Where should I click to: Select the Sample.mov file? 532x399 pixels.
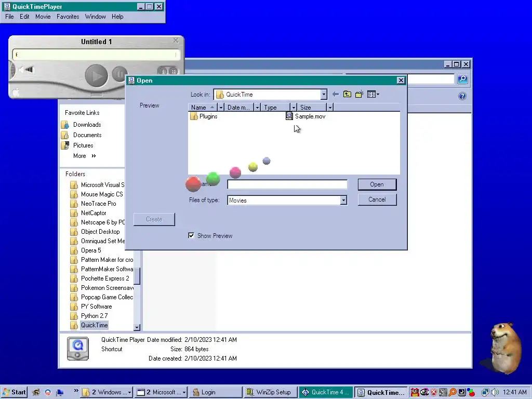[305, 116]
